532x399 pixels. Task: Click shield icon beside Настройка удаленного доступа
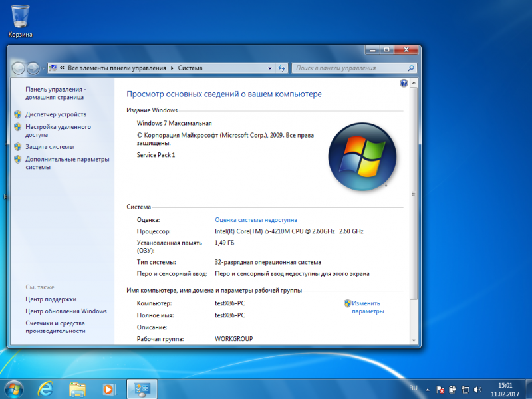point(18,127)
